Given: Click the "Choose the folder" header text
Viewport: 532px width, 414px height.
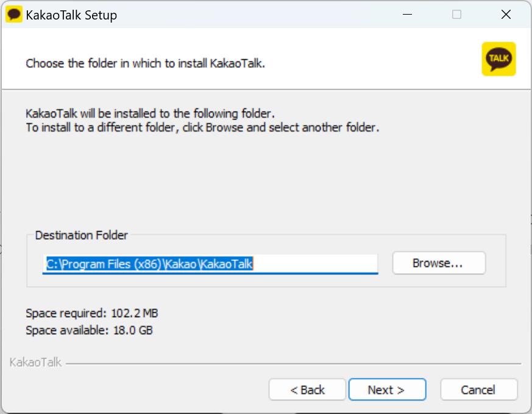Looking at the screenshot, I should click(x=145, y=63).
